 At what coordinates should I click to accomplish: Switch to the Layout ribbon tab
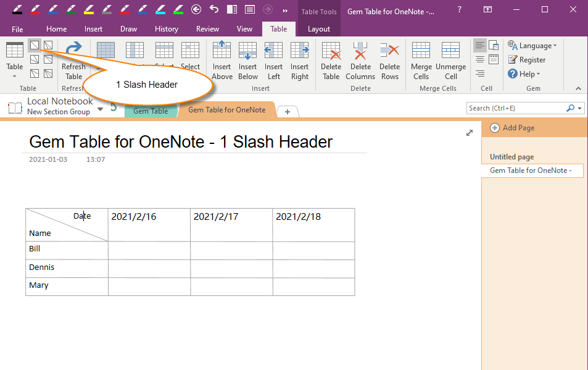tap(319, 28)
